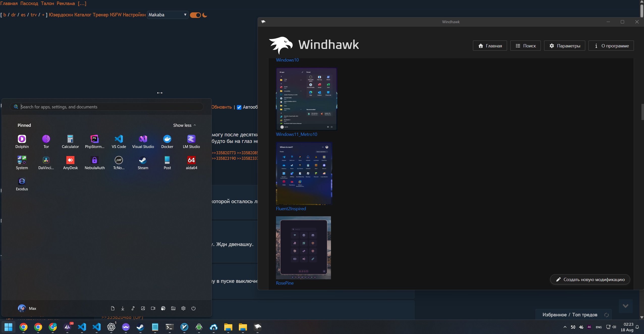Open the Music folder in Start menu footer
Screen dimensions: 644x334
tap(133, 308)
